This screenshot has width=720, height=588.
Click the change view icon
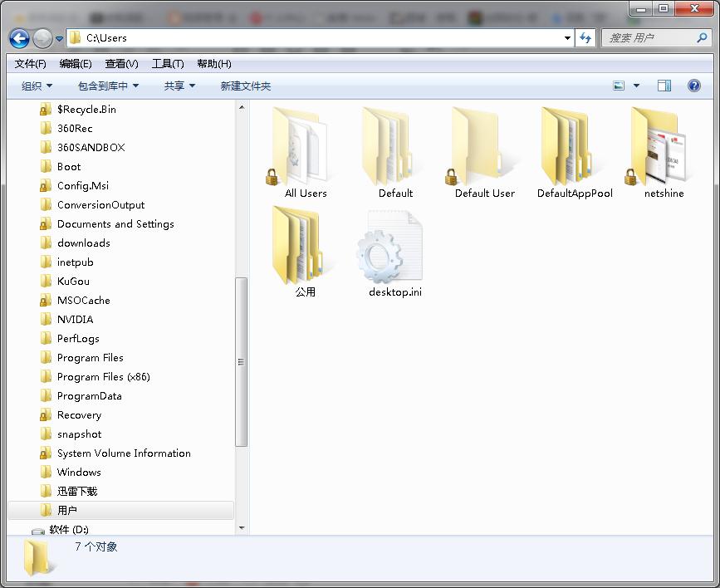[x=619, y=86]
